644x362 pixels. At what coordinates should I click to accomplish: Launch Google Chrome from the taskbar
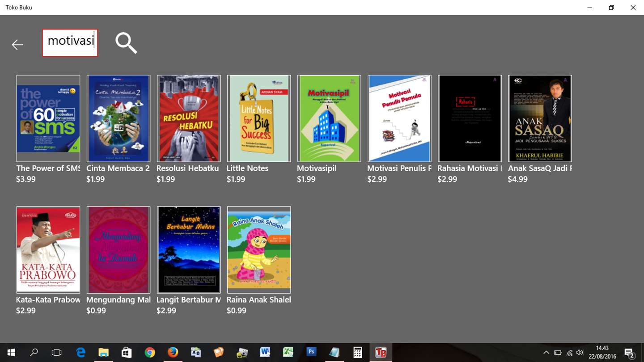pos(150,353)
